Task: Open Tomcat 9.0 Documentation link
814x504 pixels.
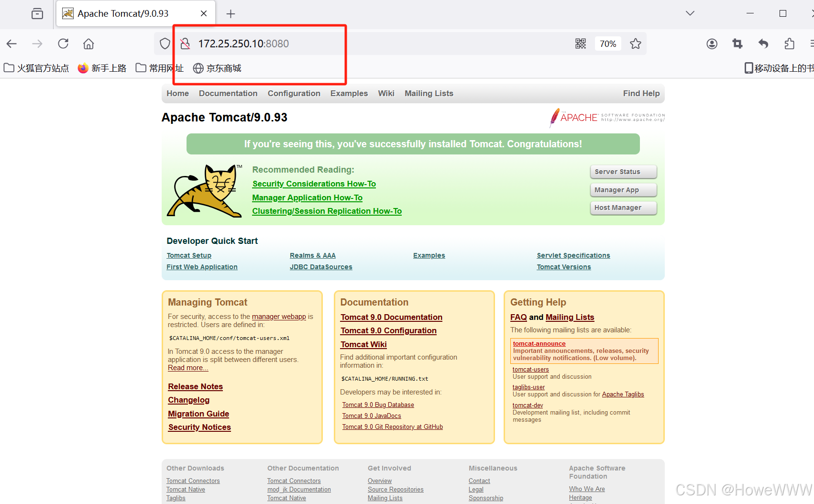Action: [x=391, y=317]
